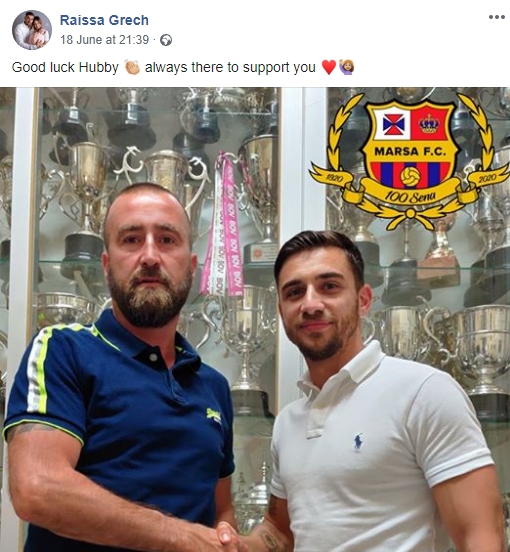Open the three-dot post options menu

(x=497, y=17)
